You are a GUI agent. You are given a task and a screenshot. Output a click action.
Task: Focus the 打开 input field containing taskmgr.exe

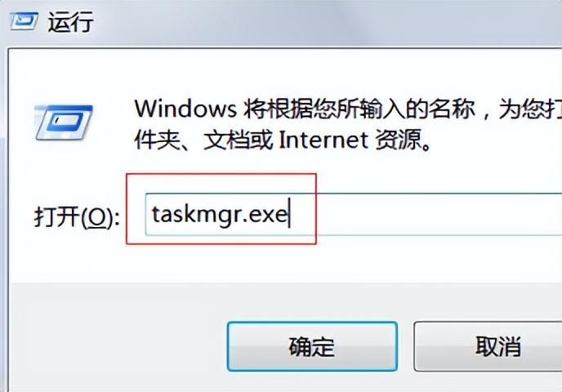point(354,214)
